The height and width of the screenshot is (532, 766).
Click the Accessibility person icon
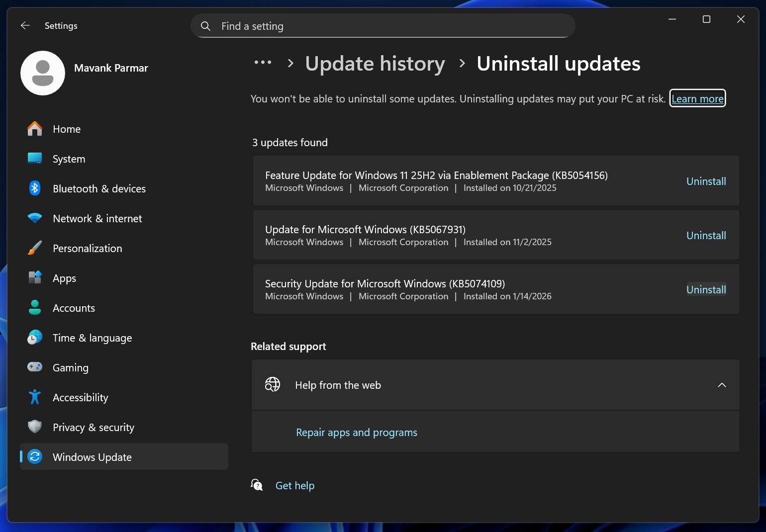click(x=34, y=397)
